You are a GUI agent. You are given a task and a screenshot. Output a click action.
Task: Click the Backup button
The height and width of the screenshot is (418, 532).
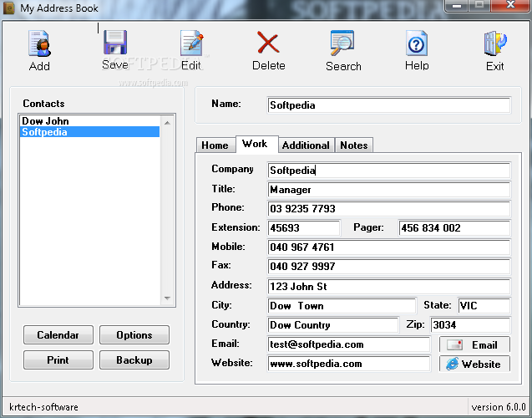pos(134,360)
